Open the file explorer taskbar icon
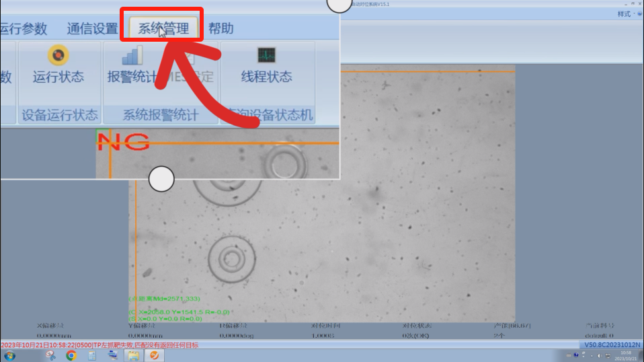The height and width of the screenshot is (362, 644). 133,355
